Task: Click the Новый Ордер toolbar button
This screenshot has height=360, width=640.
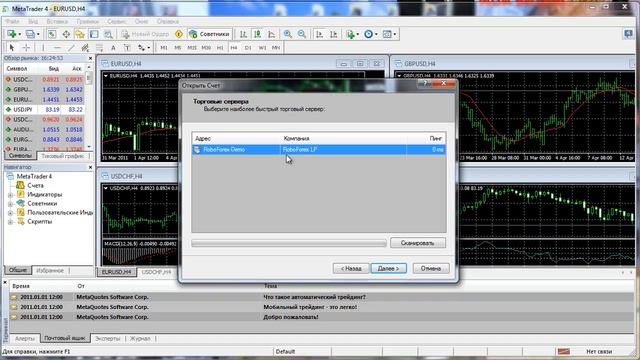Action: coord(146,34)
